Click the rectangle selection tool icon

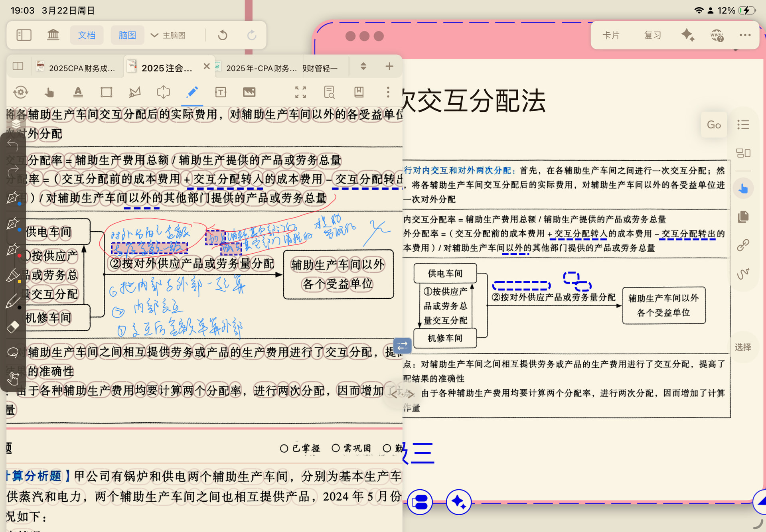(106, 93)
